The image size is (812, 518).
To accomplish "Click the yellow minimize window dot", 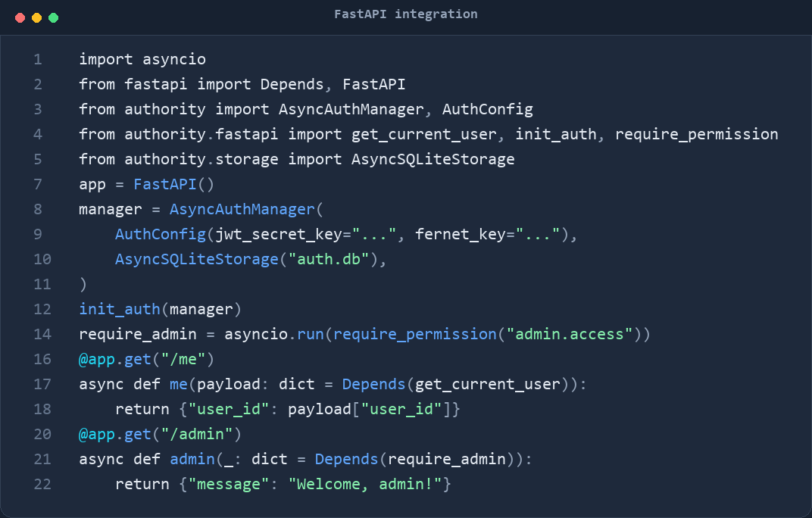I will [x=37, y=18].
